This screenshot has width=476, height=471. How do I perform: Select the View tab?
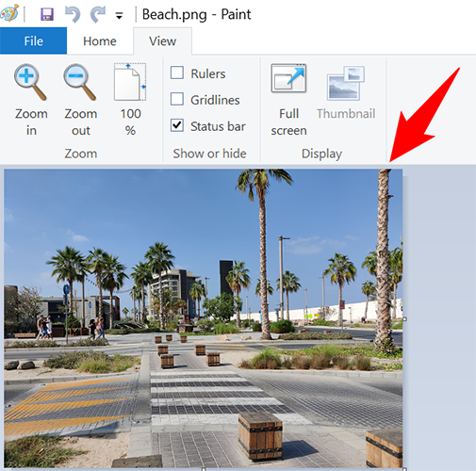click(x=162, y=41)
